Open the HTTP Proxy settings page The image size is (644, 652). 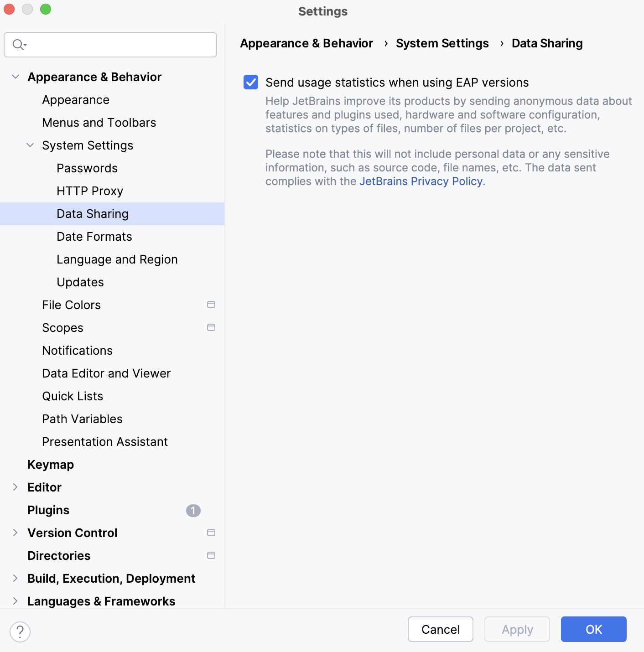[x=90, y=191]
